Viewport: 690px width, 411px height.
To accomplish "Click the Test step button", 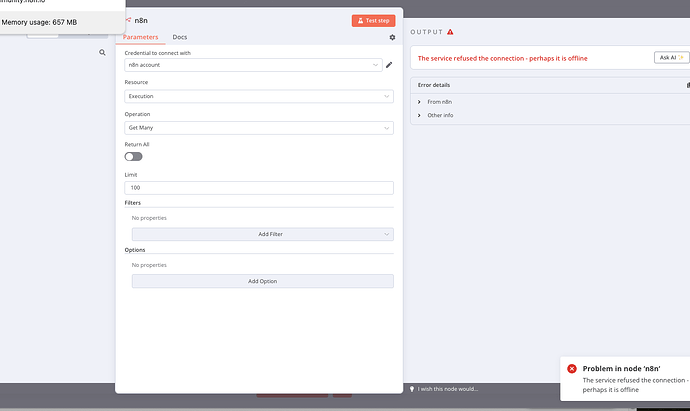I will tap(373, 21).
